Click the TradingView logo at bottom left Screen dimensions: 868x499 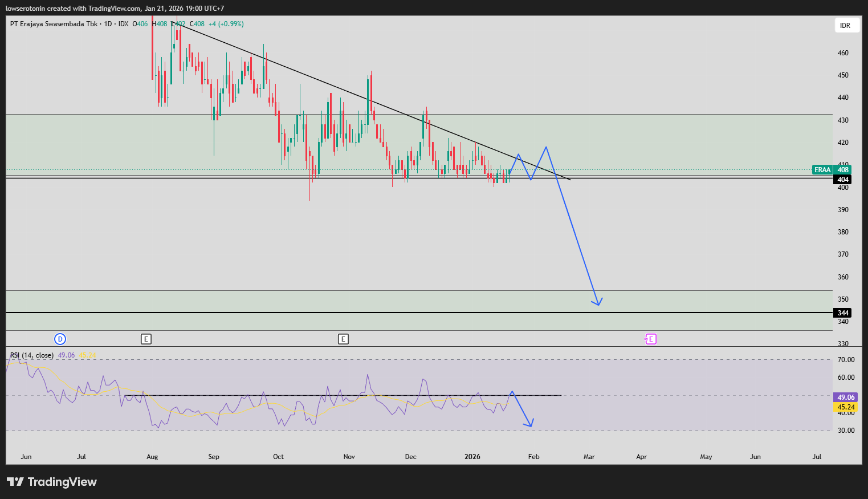coord(52,482)
